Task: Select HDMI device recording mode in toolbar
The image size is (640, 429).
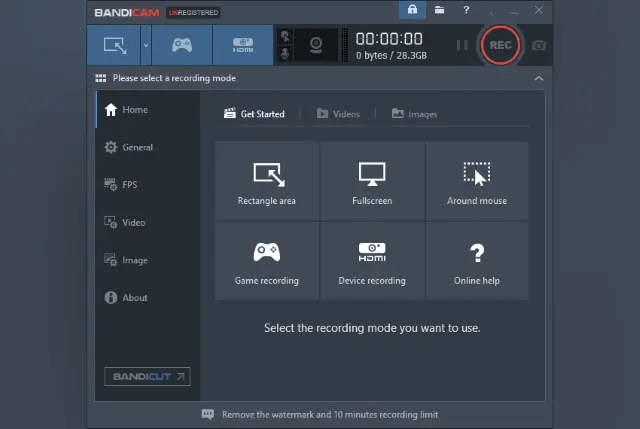Action: pos(243,45)
